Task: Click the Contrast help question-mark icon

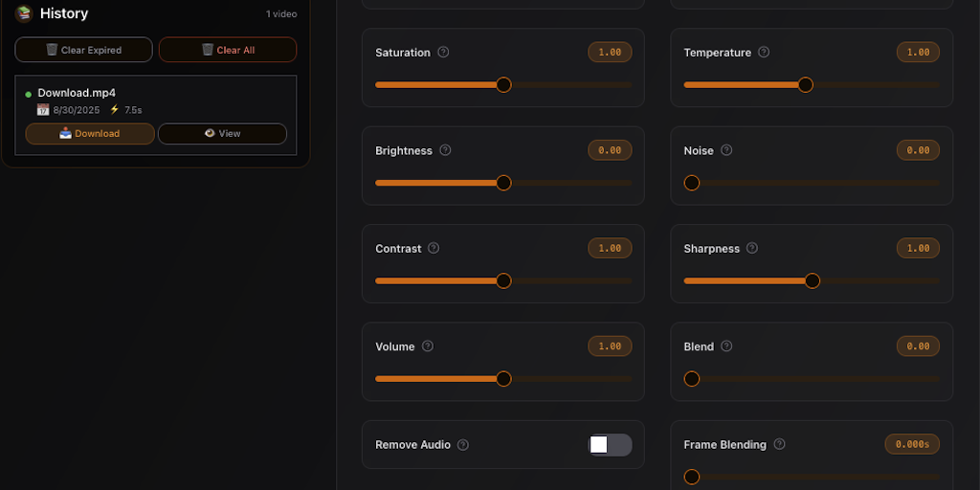Action: [x=434, y=248]
